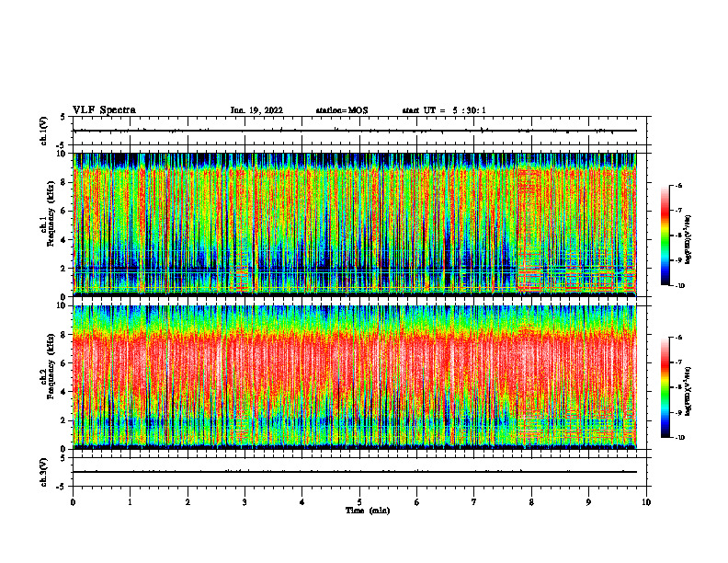
Task: Click the "3" tick on the time axis
Action: tap(245, 502)
